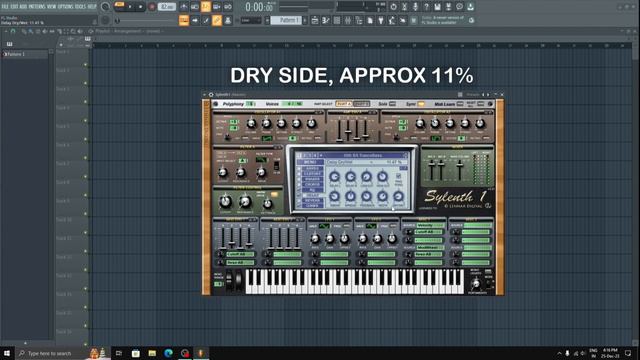This screenshot has width=640, height=360.
Task: Click the 0:00:00 time display
Action: pyautogui.click(x=259, y=7)
